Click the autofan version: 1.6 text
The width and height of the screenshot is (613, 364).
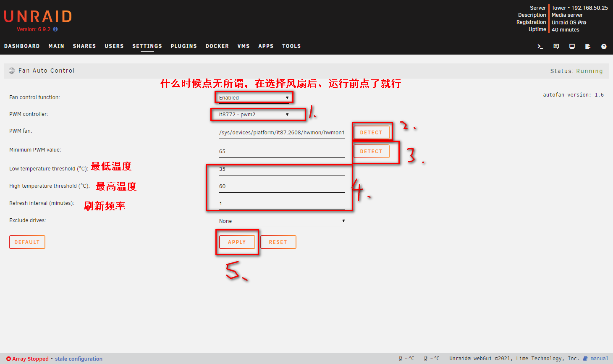[x=574, y=95]
